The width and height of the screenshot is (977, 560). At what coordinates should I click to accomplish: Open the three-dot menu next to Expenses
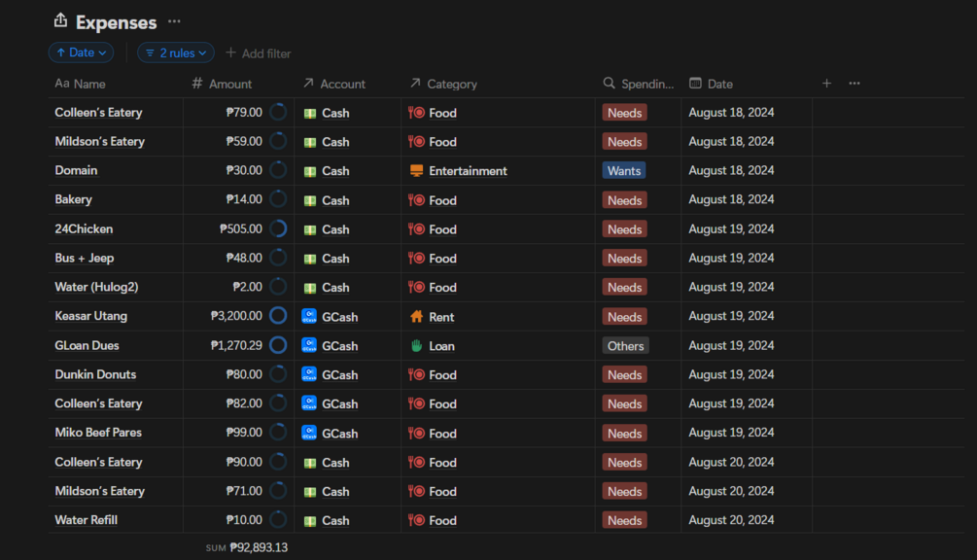[x=174, y=21]
